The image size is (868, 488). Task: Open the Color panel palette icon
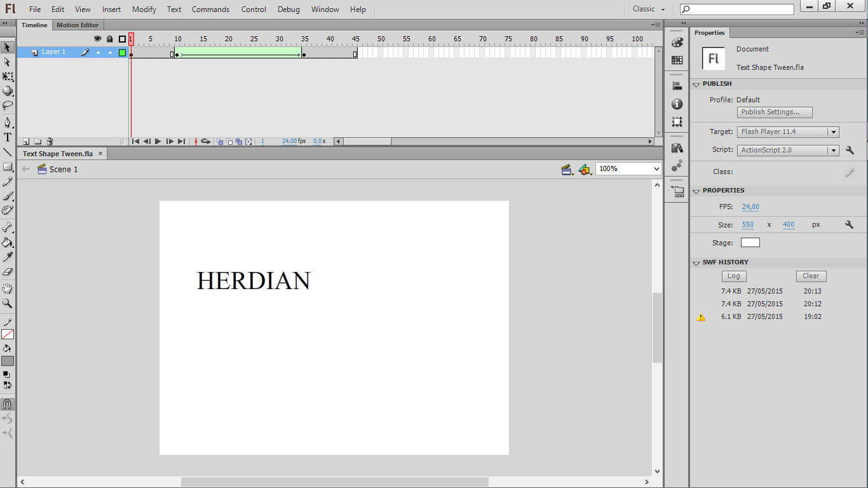coord(677,43)
